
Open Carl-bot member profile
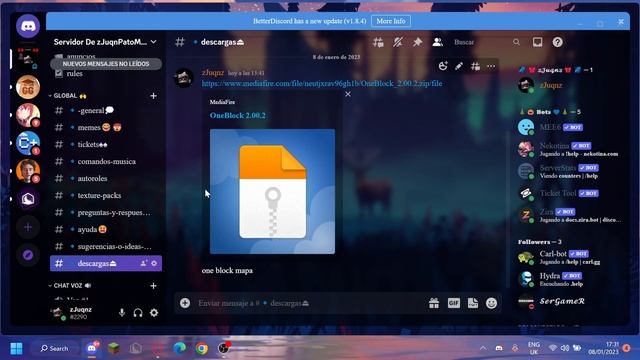571,258
